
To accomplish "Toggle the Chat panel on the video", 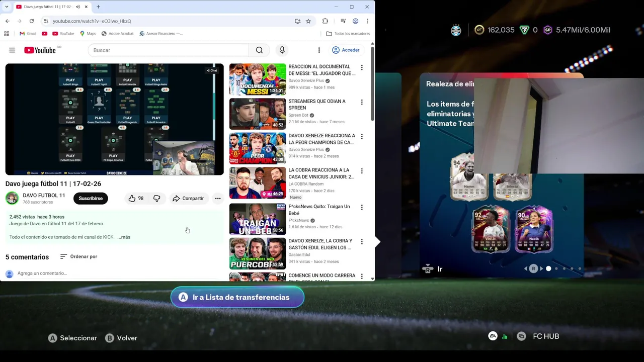I will (212, 70).
